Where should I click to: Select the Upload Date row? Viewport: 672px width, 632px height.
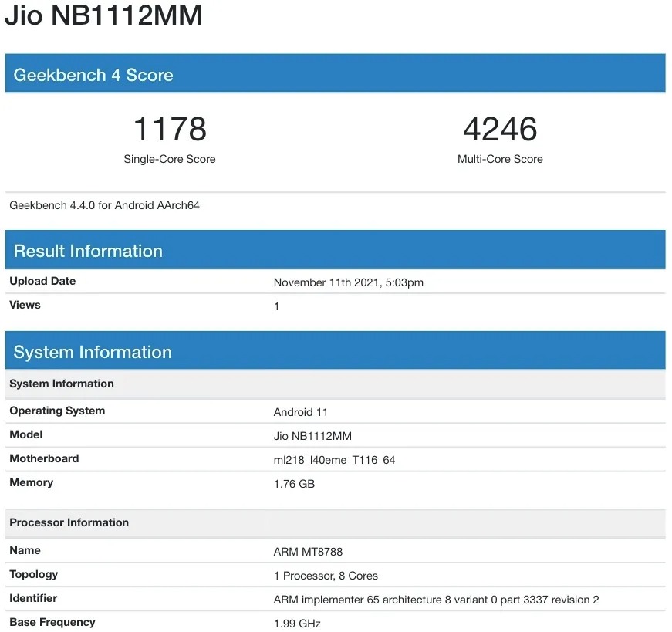pos(42,281)
